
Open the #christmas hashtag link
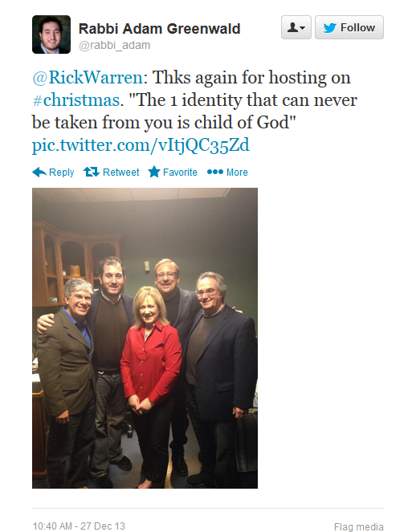coord(76,99)
